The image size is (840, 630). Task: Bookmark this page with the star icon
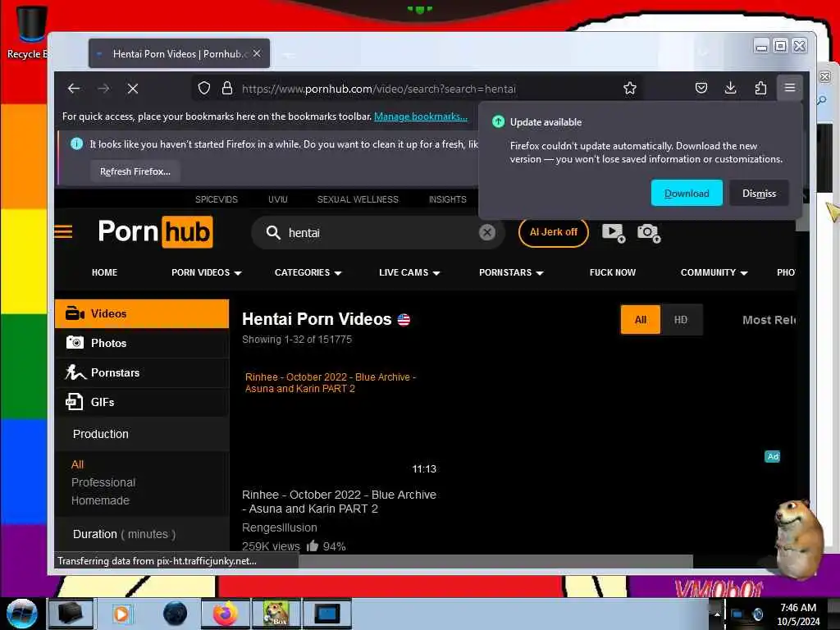(x=630, y=88)
